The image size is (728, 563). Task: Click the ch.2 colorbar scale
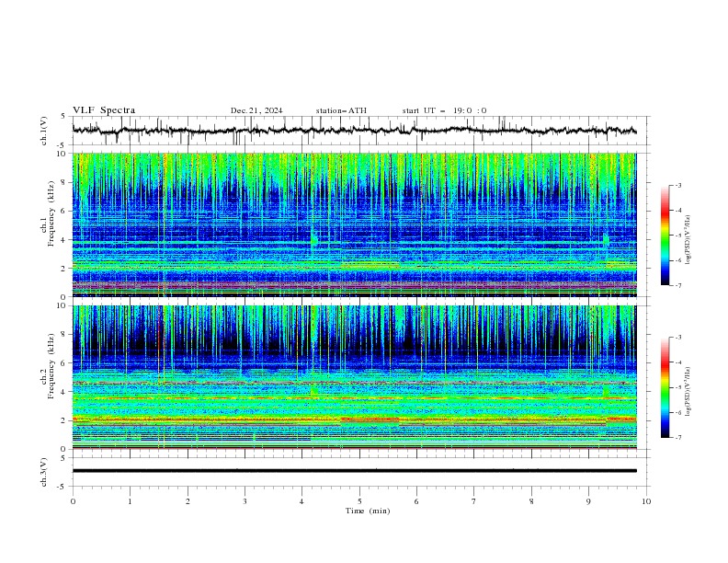pyautogui.click(x=665, y=387)
